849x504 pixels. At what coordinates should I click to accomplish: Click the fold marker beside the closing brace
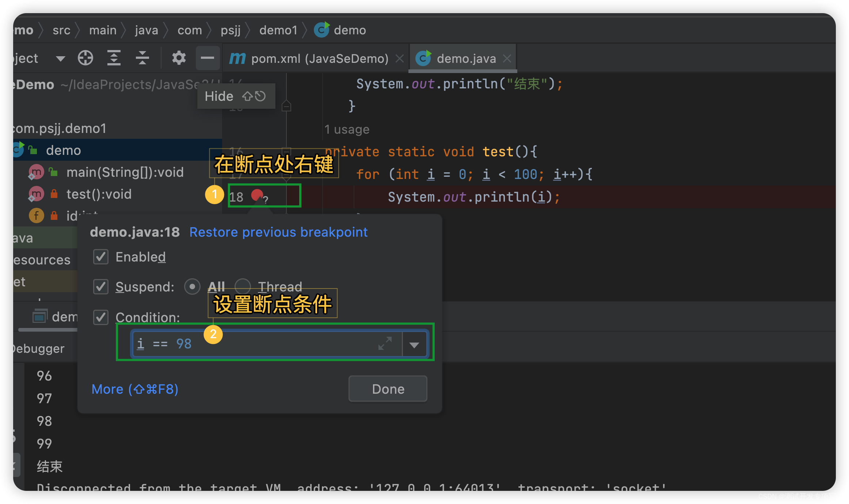click(x=286, y=106)
